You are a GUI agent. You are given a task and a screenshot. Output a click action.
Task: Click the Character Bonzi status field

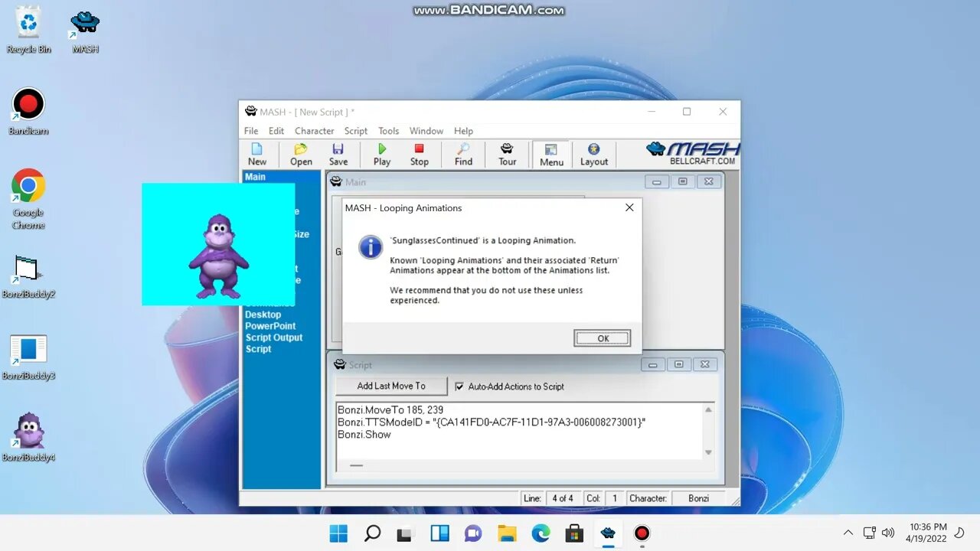(x=698, y=498)
